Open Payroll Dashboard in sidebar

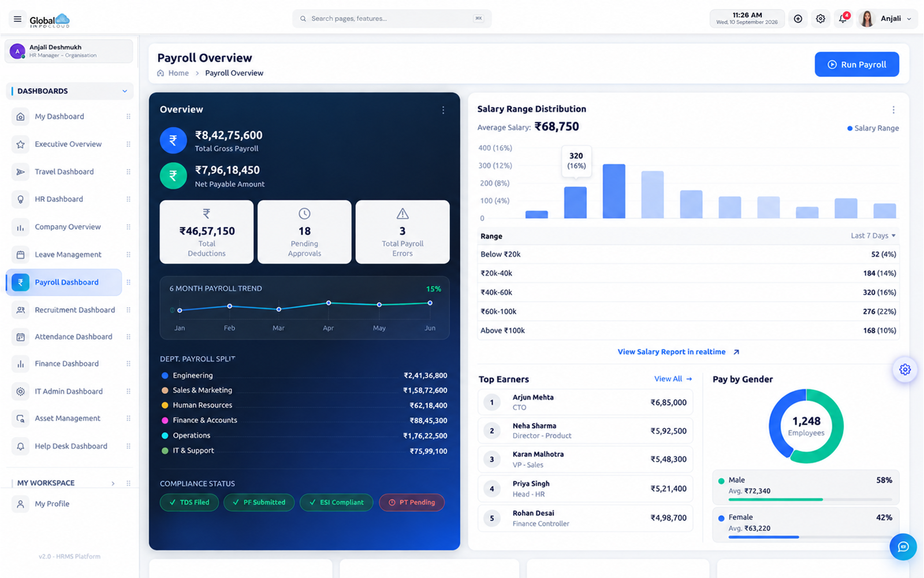point(64,282)
